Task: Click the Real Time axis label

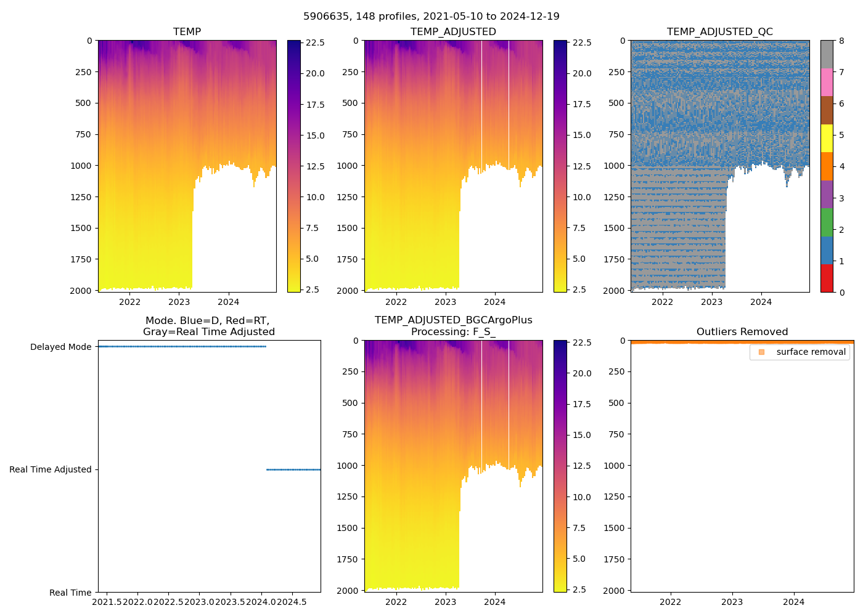Action: 70,593
